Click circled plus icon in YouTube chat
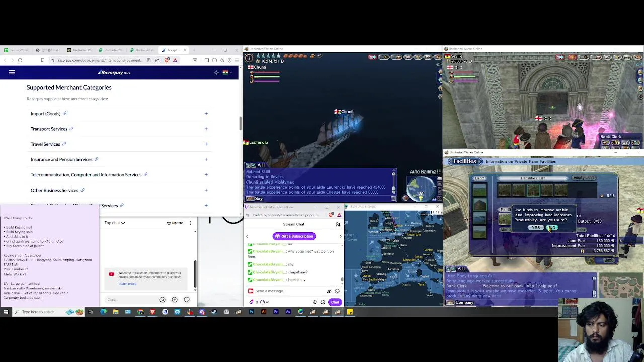Image resolution: width=644 pixels, height=362 pixels. [175, 300]
